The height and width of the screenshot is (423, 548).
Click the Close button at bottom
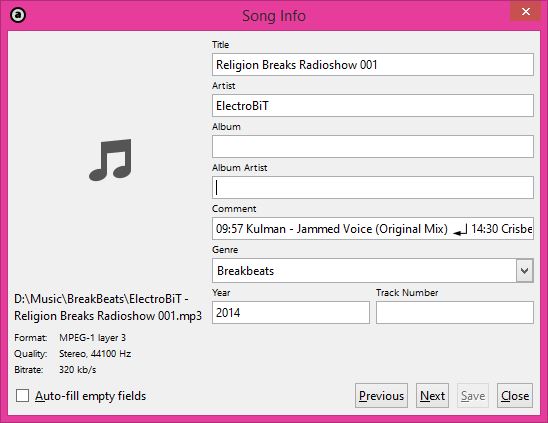pos(515,396)
